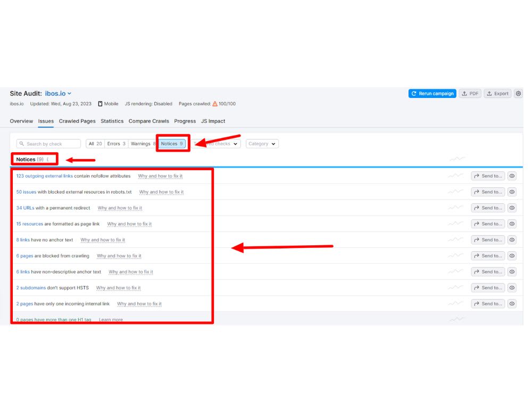
Task: Open trend sparkline for HSTS subdomains row
Action: click(455, 287)
